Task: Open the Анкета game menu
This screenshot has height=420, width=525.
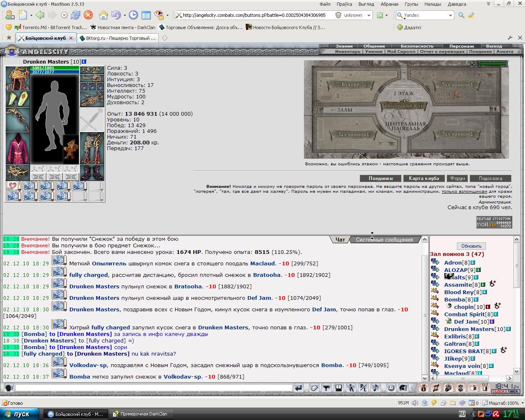Action: pyautogui.click(x=504, y=52)
